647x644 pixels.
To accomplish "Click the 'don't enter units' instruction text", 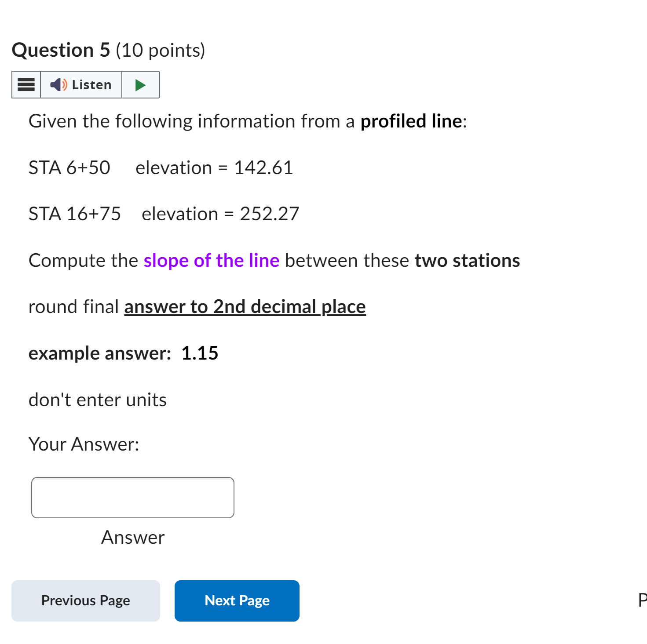I will coord(97,399).
